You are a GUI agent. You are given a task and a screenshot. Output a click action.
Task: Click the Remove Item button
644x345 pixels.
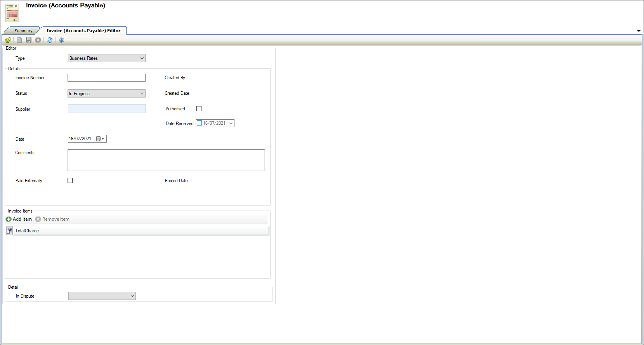pyautogui.click(x=52, y=219)
